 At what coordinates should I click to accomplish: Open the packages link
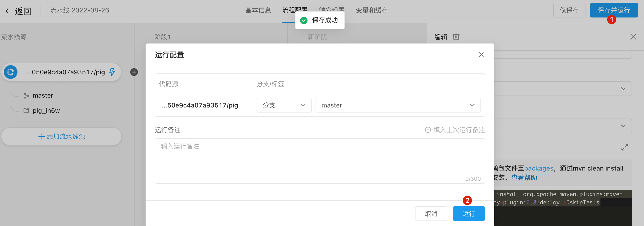539,168
